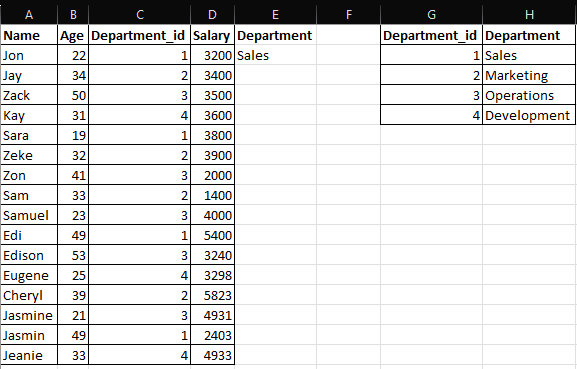Select Jeanie's name cell
The width and height of the screenshot is (577, 369).
[29, 355]
